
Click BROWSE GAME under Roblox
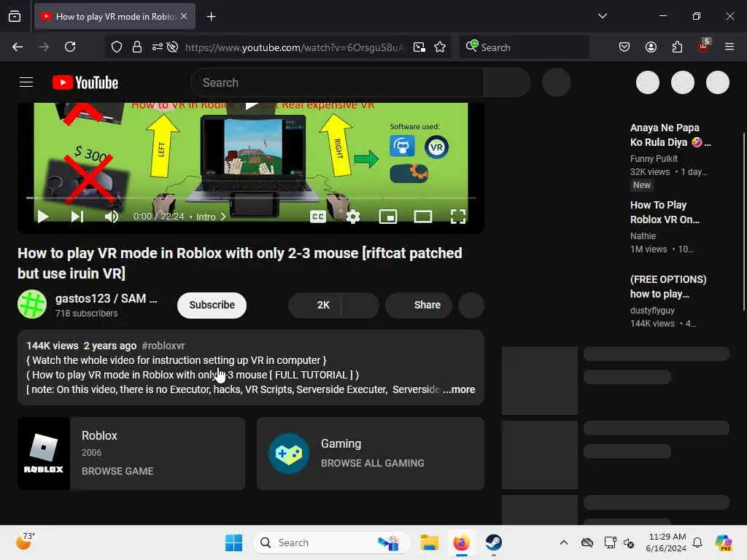coord(117,471)
